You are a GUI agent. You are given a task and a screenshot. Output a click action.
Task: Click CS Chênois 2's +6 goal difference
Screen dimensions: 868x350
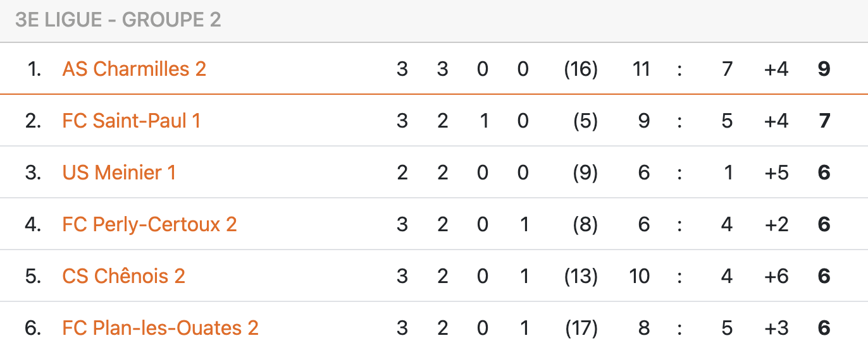(776, 276)
